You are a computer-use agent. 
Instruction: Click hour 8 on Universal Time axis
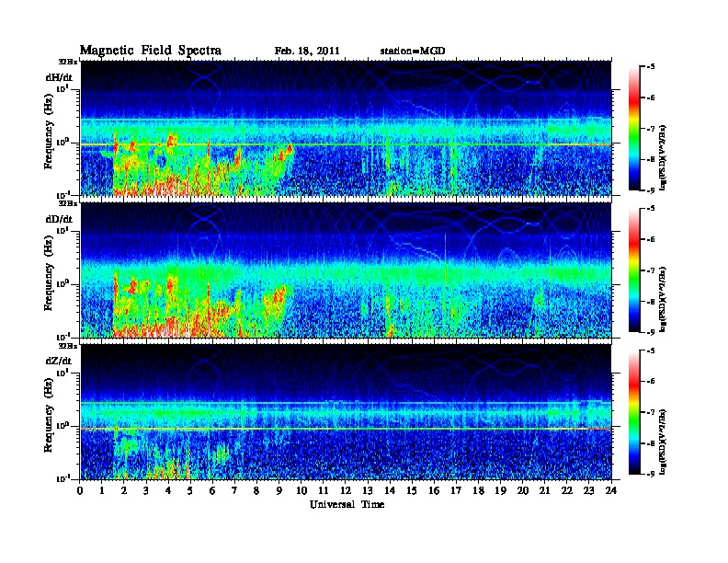[256, 491]
